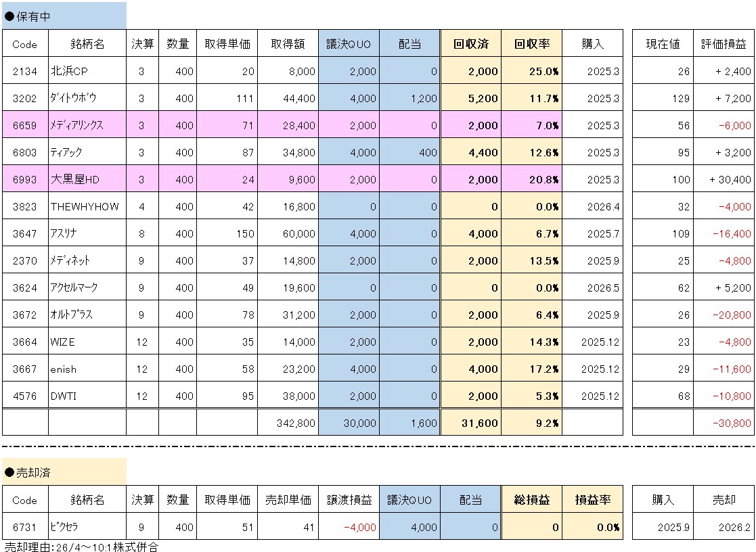Click the 譲渡損益 column header
This screenshot has height=552, width=756.
click(349, 499)
